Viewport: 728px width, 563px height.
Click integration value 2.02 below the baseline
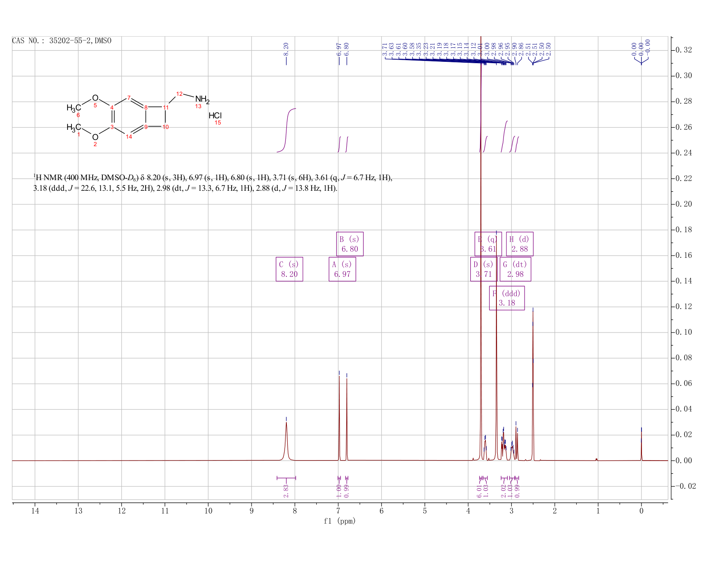(503, 491)
